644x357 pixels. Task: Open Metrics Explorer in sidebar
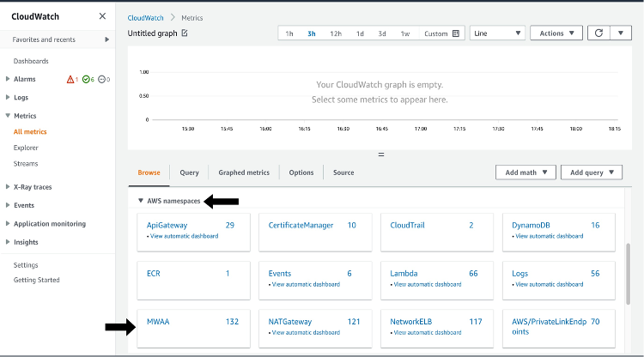(x=26, y=148)
